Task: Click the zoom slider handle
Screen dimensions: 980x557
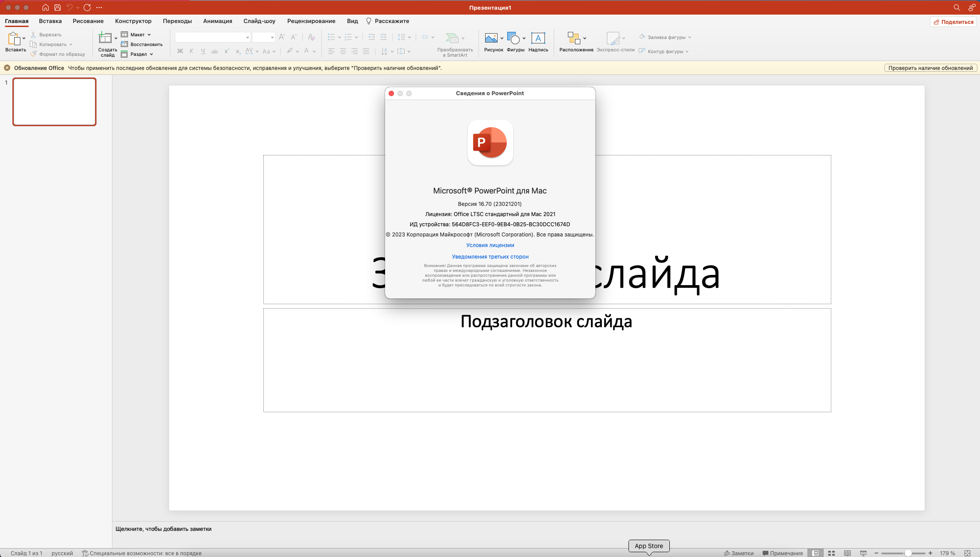Action: coord(908,553)
